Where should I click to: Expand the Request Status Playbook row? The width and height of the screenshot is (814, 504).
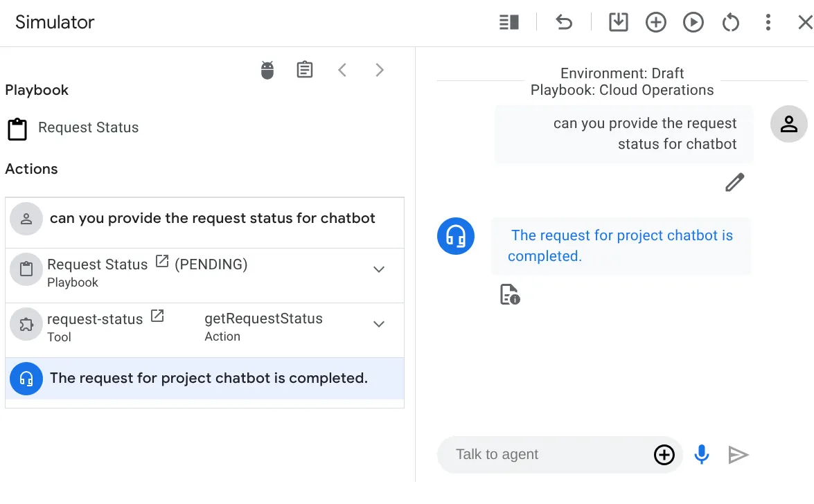[x=379, y=270]
